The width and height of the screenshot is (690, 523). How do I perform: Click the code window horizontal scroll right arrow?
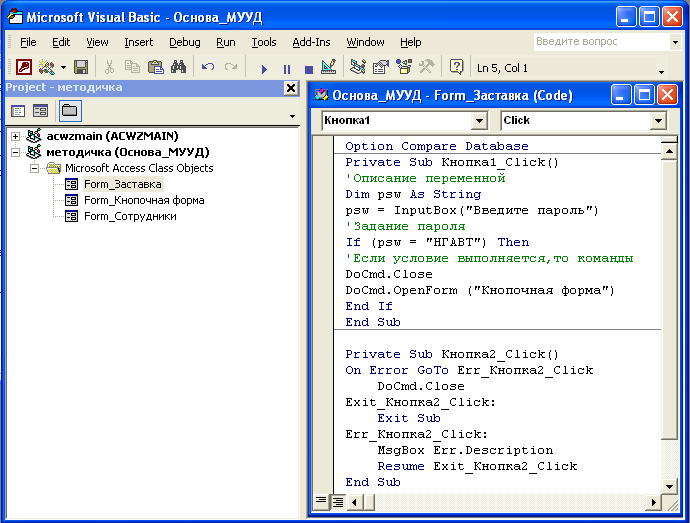pyautogui.click(x=653, y=502)
